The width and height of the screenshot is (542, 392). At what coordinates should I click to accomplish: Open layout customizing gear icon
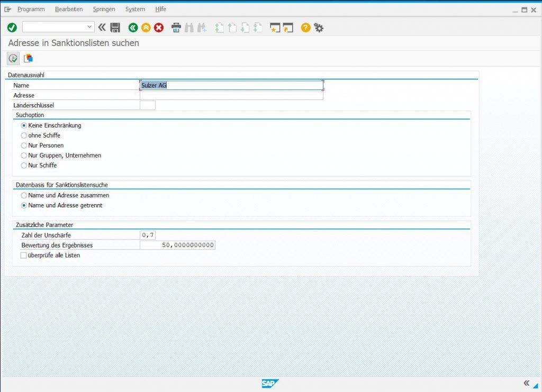319,28
